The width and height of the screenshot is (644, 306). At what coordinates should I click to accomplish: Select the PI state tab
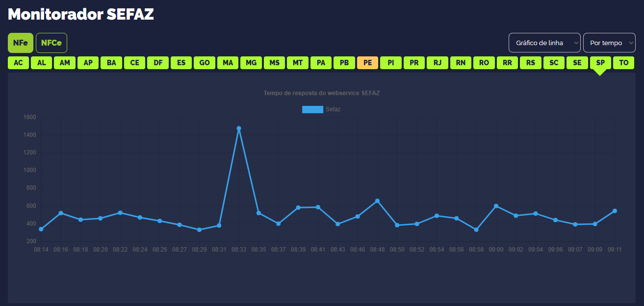coord(391,63)
